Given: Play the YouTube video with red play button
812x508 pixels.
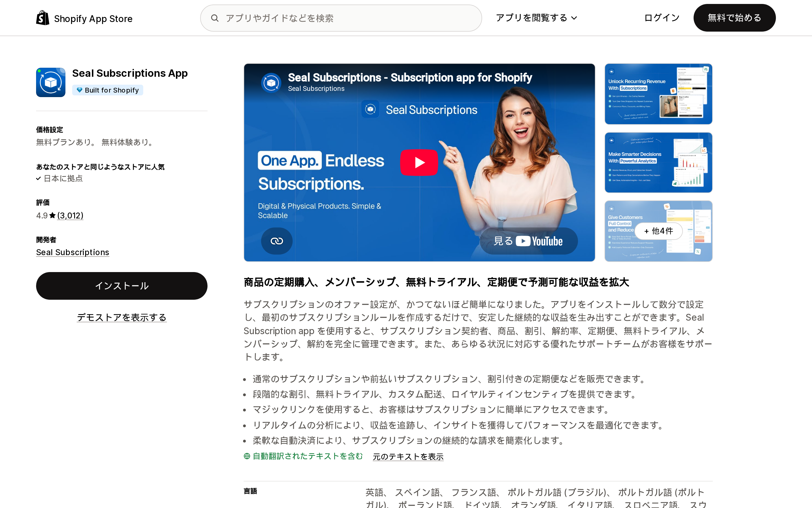Looking at the screenshot, I should (419, 163).
